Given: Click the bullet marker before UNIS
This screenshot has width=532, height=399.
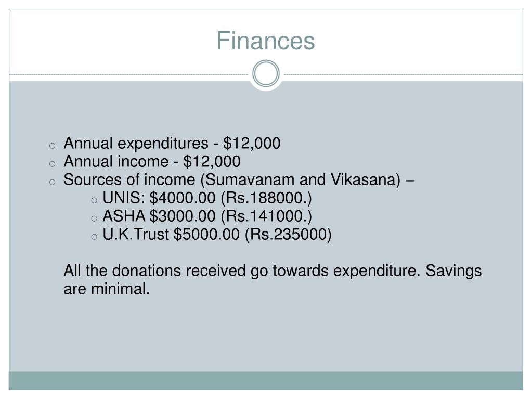Looking at the screenshot, I should point(94,200).
